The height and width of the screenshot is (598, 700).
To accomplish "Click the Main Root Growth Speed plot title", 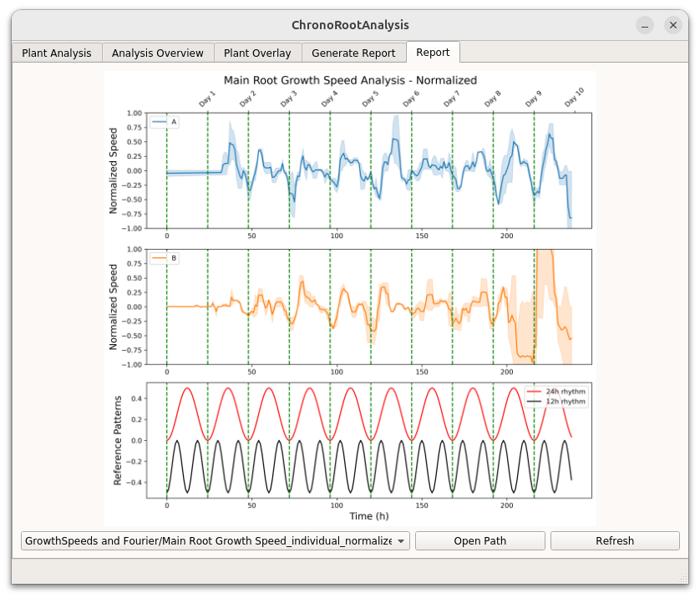I will (350, 80).
